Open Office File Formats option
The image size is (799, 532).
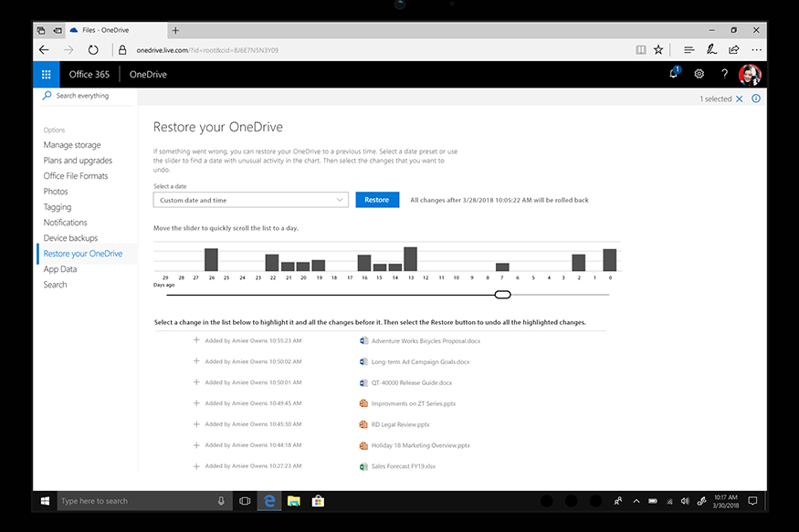pos(76,176)
